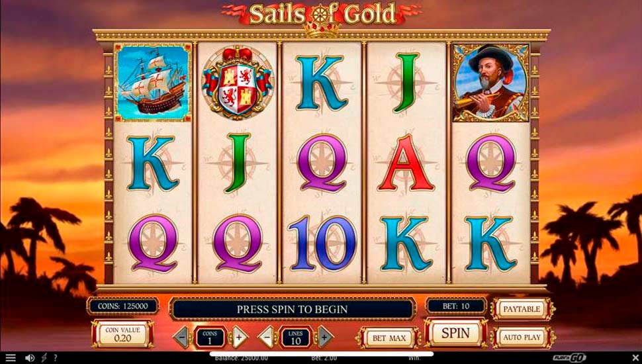Start Auto Play mode
The image size is (642, 364).
tap(522, 338)
